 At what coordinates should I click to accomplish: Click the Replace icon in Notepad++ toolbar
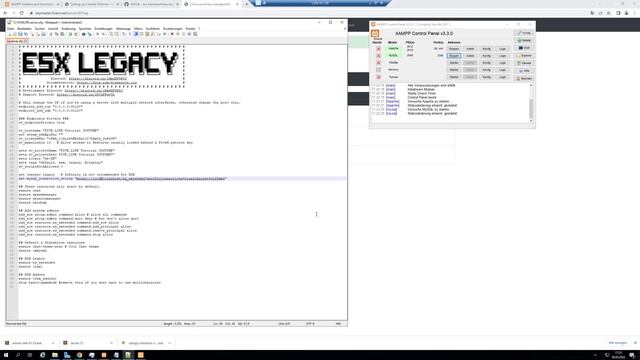[89, 34]
